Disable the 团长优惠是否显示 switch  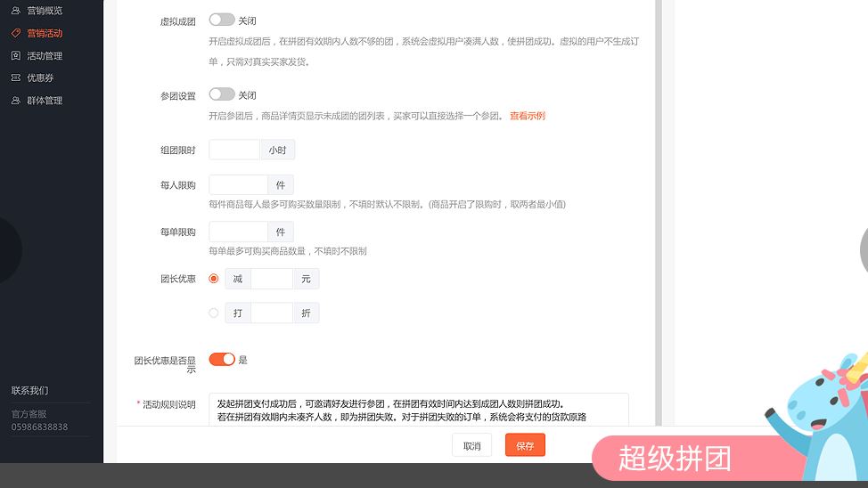pos(222,359)
